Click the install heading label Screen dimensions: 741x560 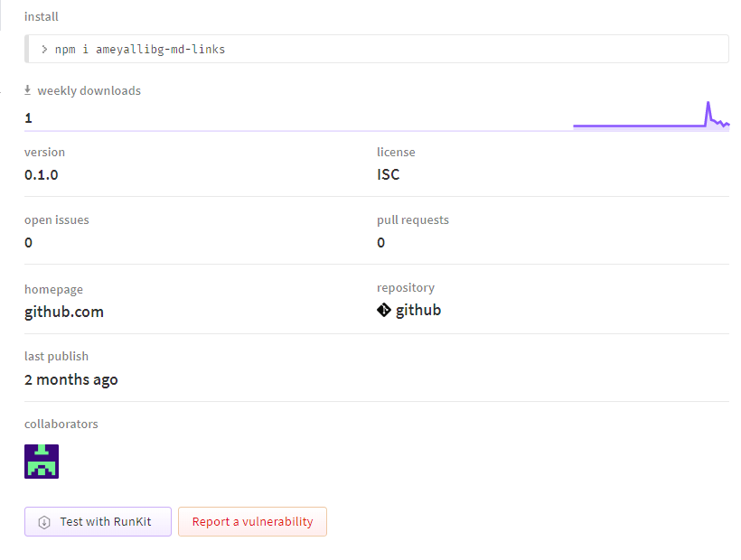point(42,16)
